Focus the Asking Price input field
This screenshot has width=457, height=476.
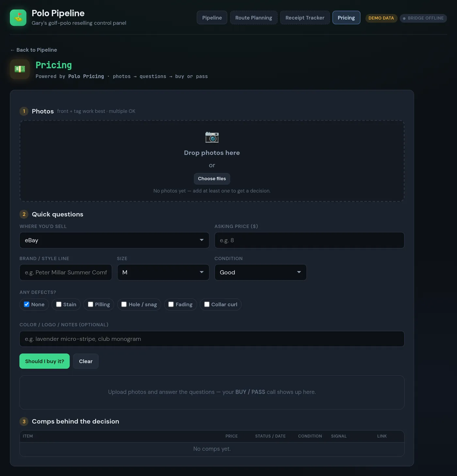click(309, 240)
